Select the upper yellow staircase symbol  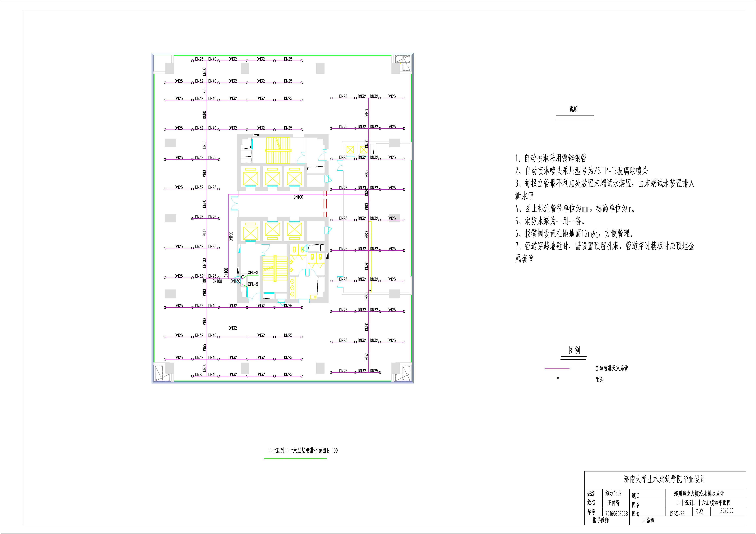pyautogui.click(x=278, y=150)
